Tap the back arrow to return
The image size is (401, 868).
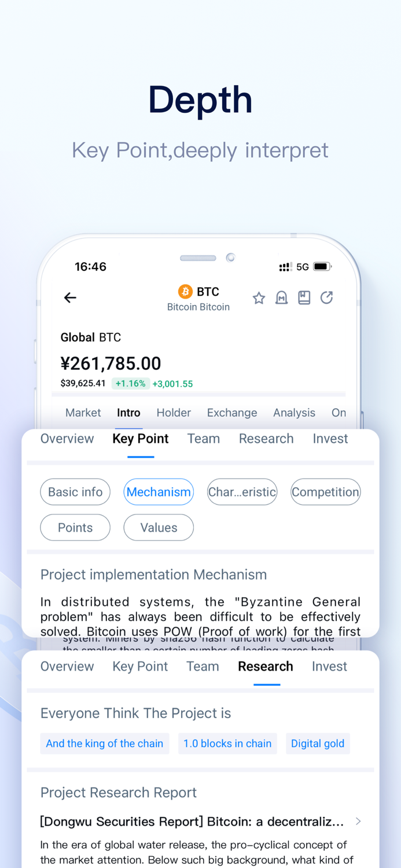tap(70, 297)
